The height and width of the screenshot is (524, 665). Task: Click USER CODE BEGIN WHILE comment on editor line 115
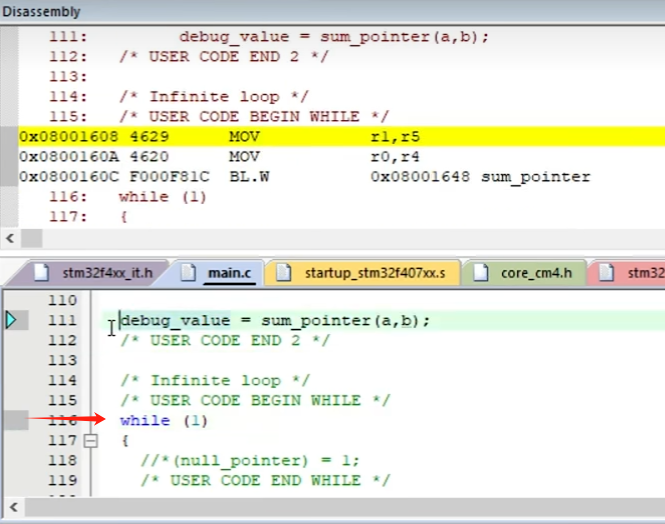pos(255,400)
